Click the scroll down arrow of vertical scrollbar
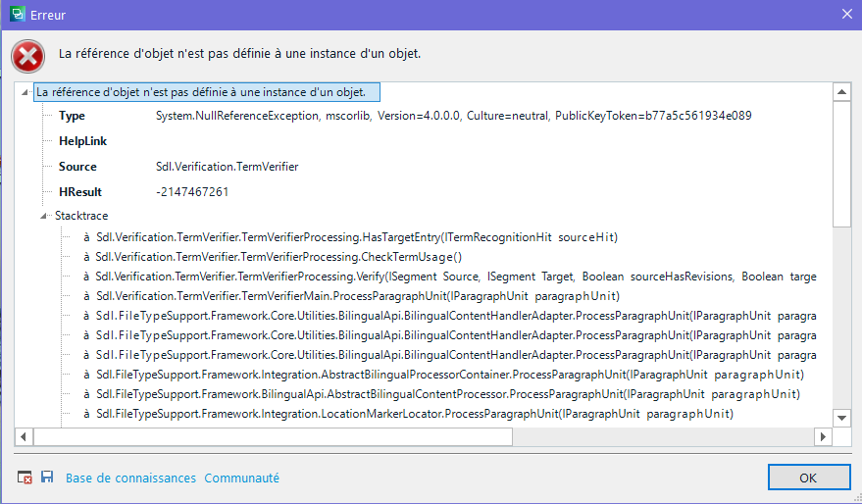Viewport: 862px width, 504px height. (x=841, y=419)
